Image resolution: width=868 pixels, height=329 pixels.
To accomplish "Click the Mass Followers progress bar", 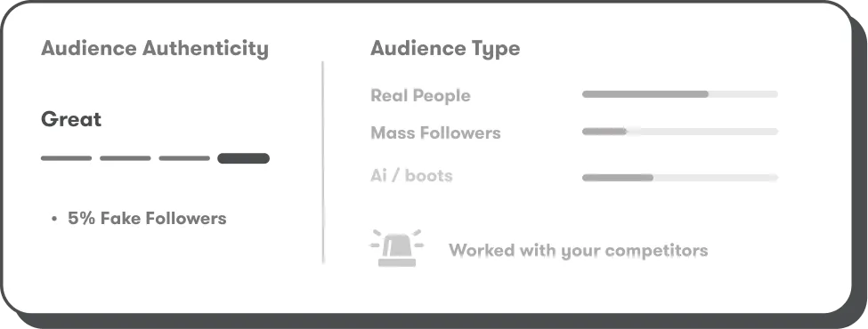I will click(x=680, y=132).
